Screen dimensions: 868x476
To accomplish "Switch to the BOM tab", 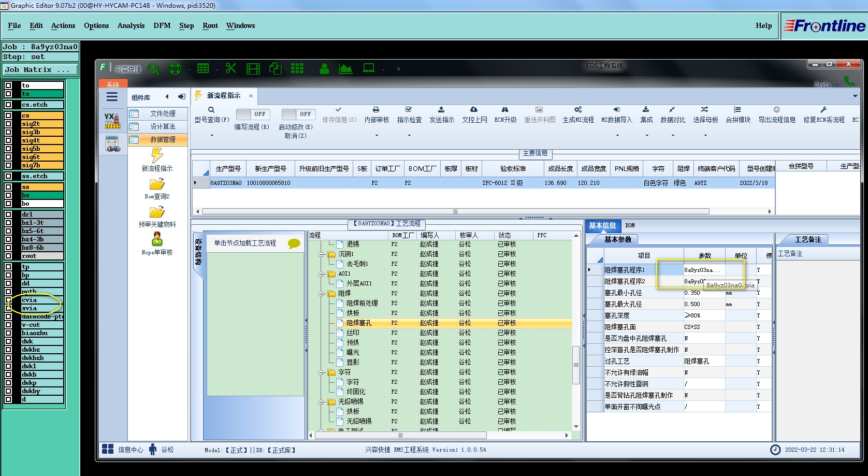I will pyautogui.click(x=630, y=225).
